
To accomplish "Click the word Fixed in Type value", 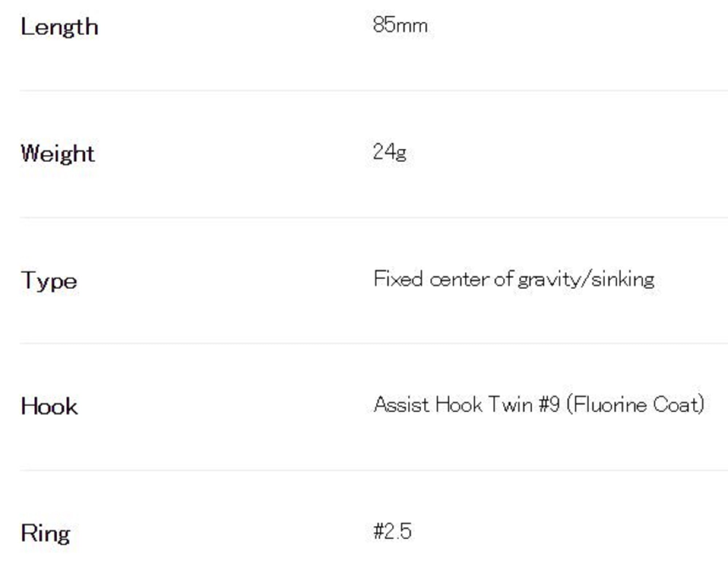I will pyautogui.click(x=398, y=279).
